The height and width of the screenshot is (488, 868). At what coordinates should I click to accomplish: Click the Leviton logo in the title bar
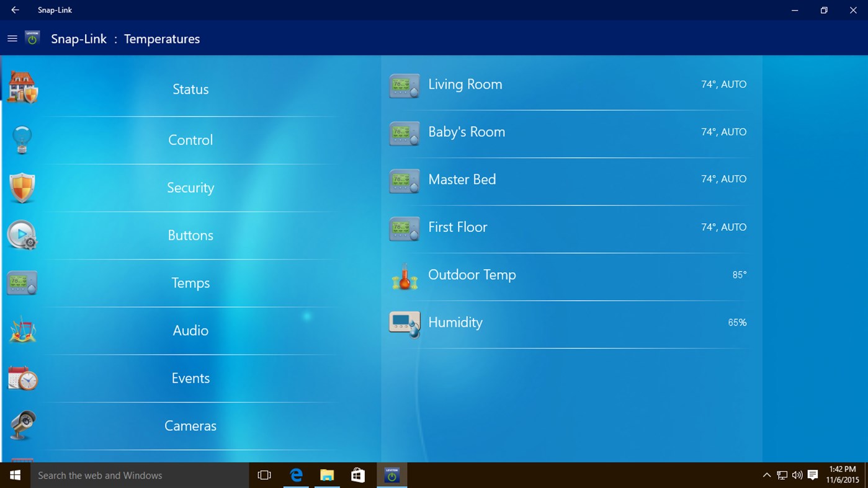[x=32, y=38]
